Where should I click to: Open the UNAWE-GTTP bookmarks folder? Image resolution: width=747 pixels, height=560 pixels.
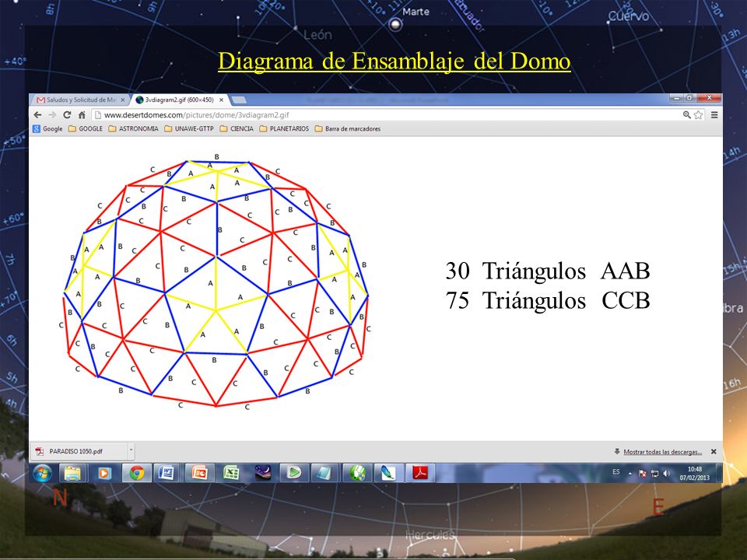189,128
